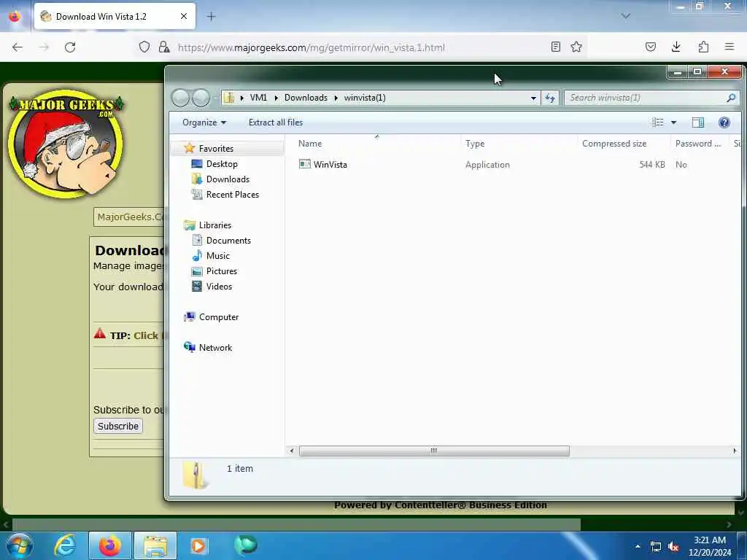Open Explorer help

pyautogui.click(x=724, y=122)
